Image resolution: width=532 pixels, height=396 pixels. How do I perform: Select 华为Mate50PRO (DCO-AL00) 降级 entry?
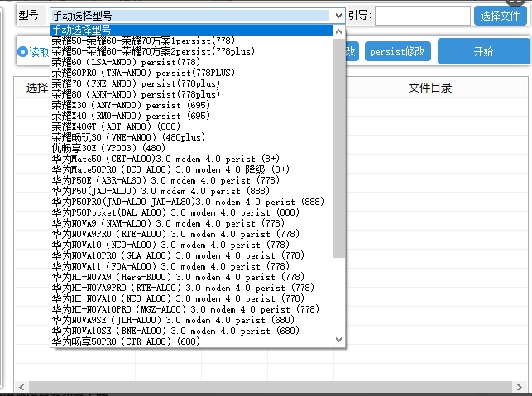pyautogui.click(x=191, y=169)
